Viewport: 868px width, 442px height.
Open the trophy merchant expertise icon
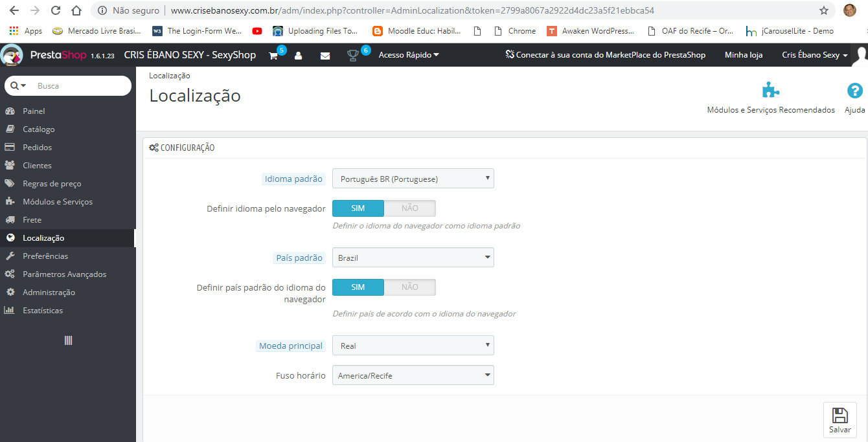[x=353, y=56]
